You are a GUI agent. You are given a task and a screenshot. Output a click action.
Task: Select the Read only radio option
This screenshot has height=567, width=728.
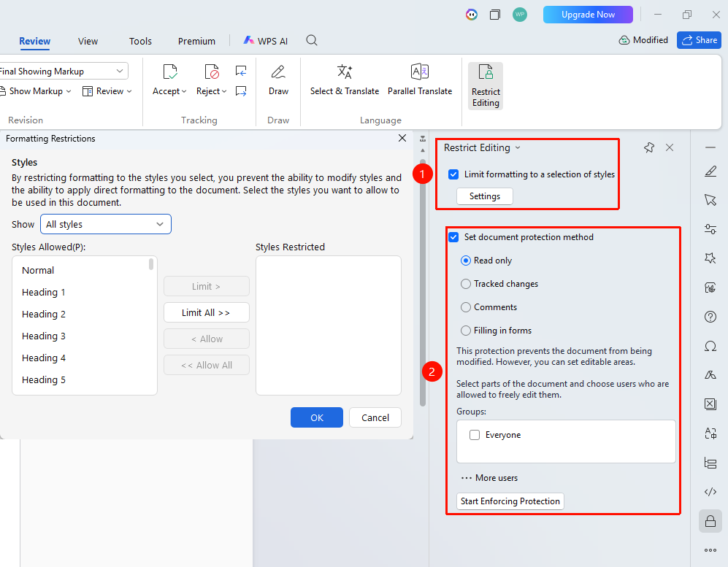[466, 261]
